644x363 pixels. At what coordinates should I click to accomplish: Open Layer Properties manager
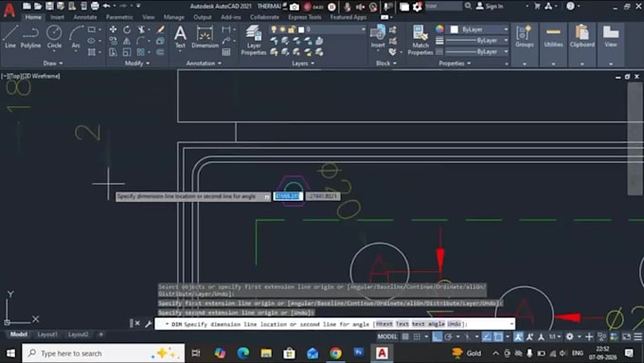[254, 40]
